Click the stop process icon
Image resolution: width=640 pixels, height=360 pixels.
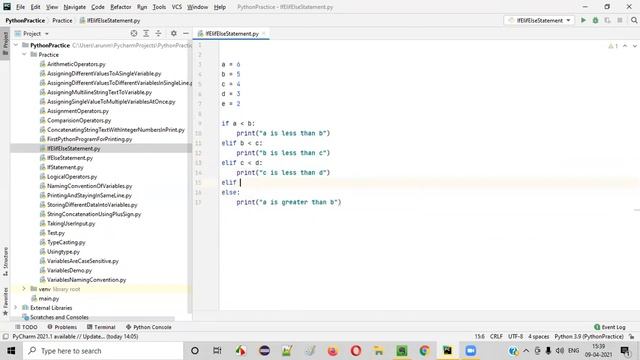coord(620,20)
